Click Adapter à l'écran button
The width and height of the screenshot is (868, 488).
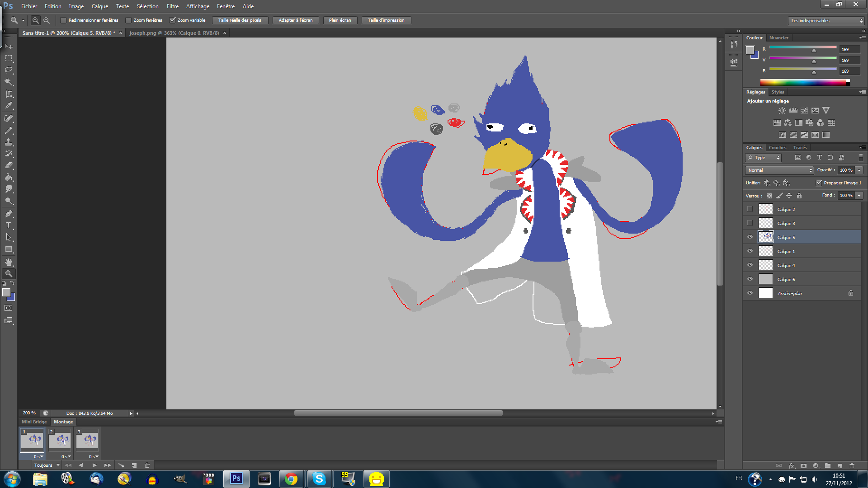pyautogui.click(x=296, y=20)
